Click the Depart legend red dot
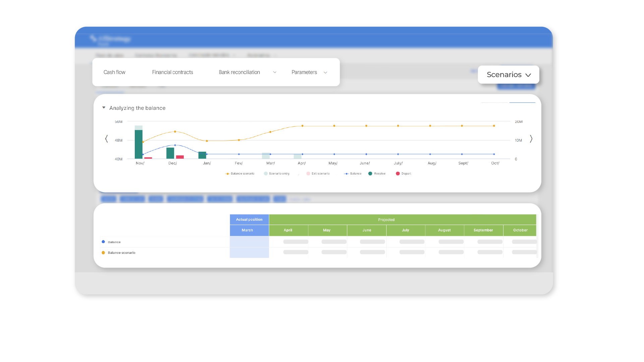 point(398,173)
